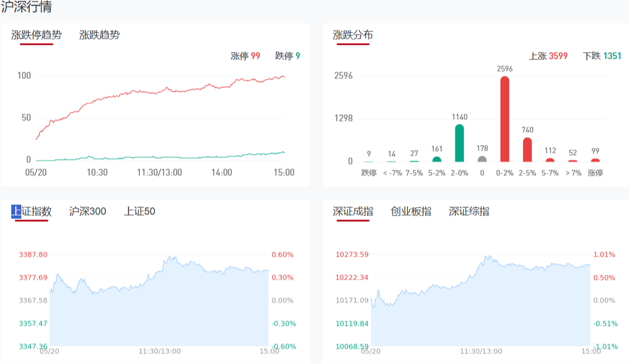Click the green 5-2% bar showing 161

click(x=437, y=160)
